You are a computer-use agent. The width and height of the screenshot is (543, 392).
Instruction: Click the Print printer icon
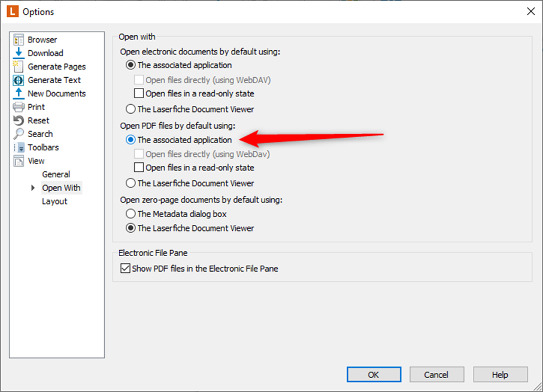[19, 107]
